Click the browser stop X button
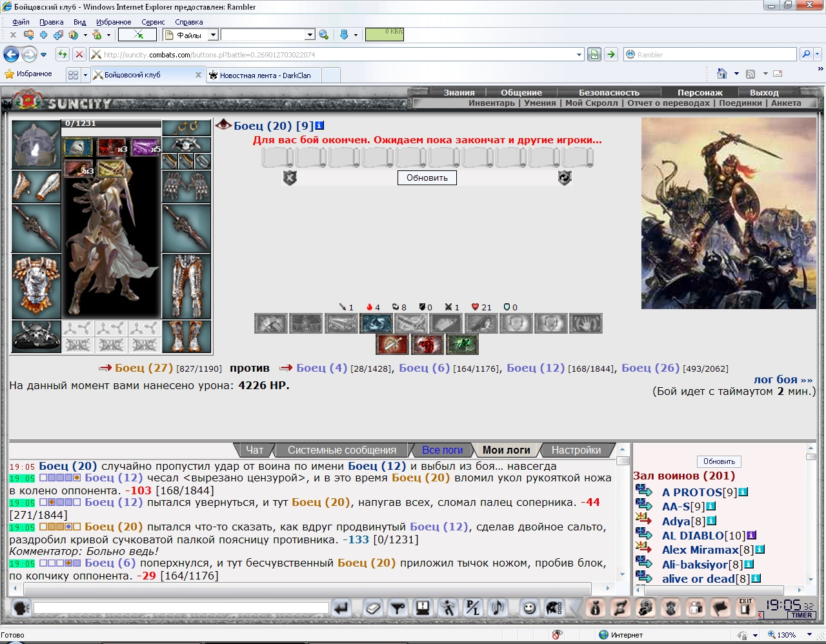 (x=79, y=54)
